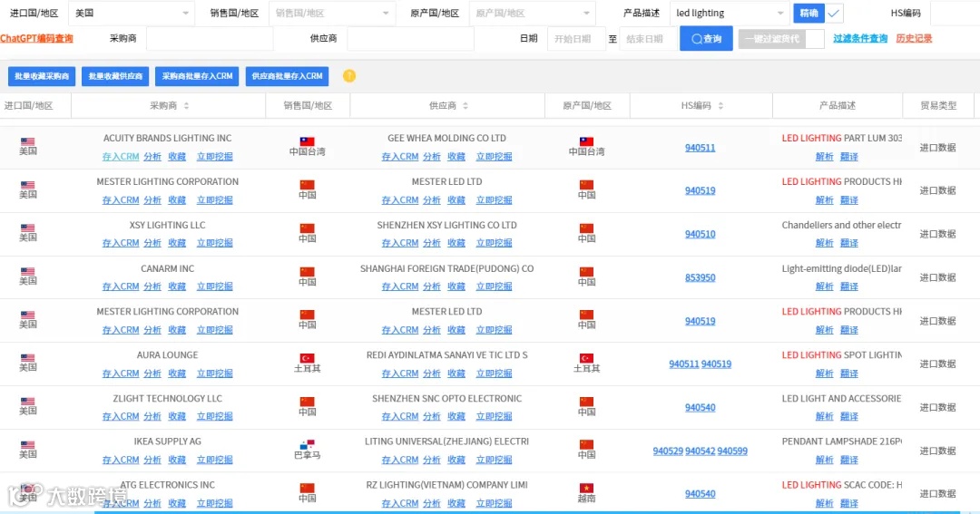Click 批量收藏采购商 button
Image resolution: width=980 pixels, height=514 pixels.
[x=42, y=76]
